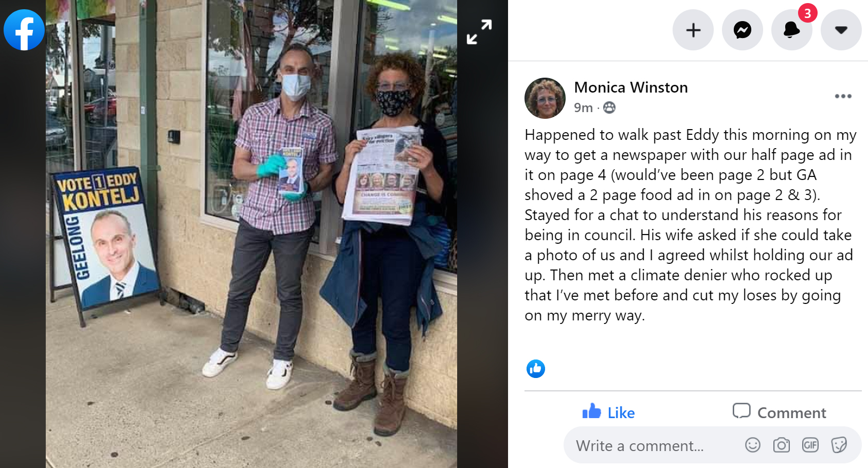Insert an emoji into the comment
The height and width of the screenshot is (468, 868).
(753, 445)
